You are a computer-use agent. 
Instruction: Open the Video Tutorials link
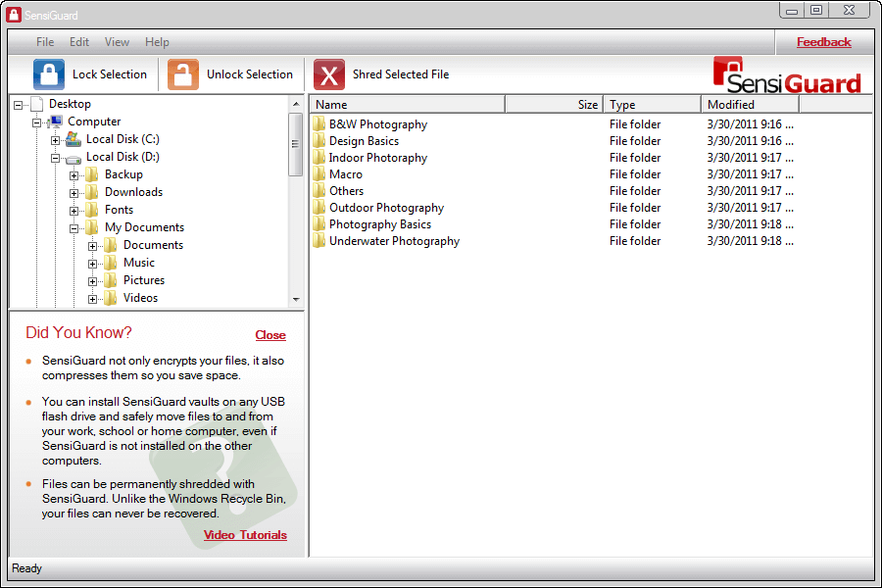245,535
